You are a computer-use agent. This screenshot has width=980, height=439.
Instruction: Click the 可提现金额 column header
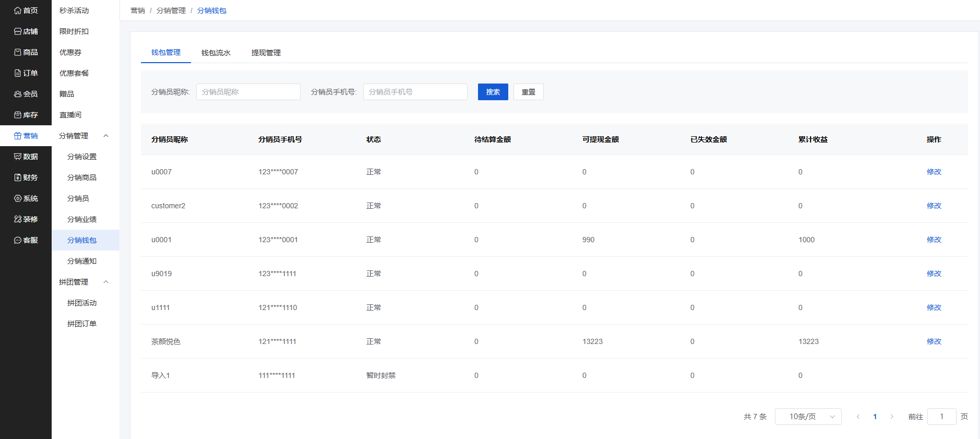[x=601, y=139]
